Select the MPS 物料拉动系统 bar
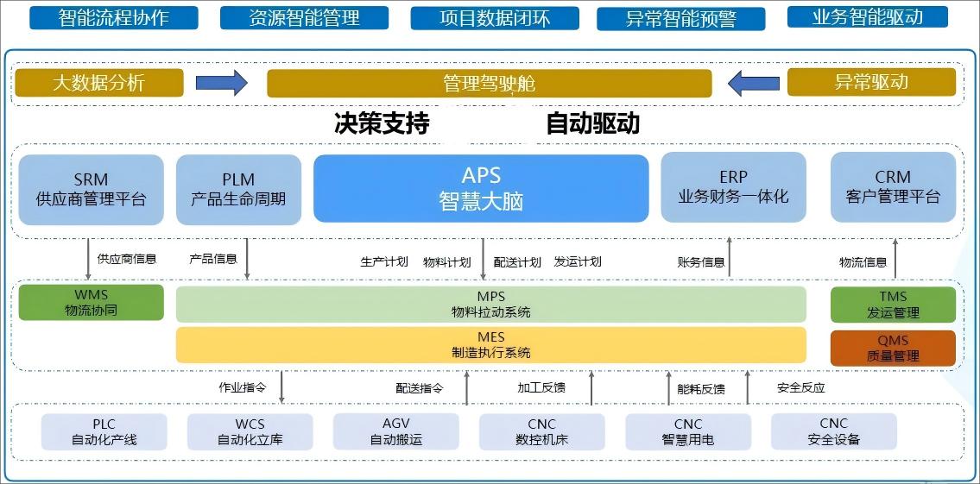This screenshot has height=484, width=980. 491,305
